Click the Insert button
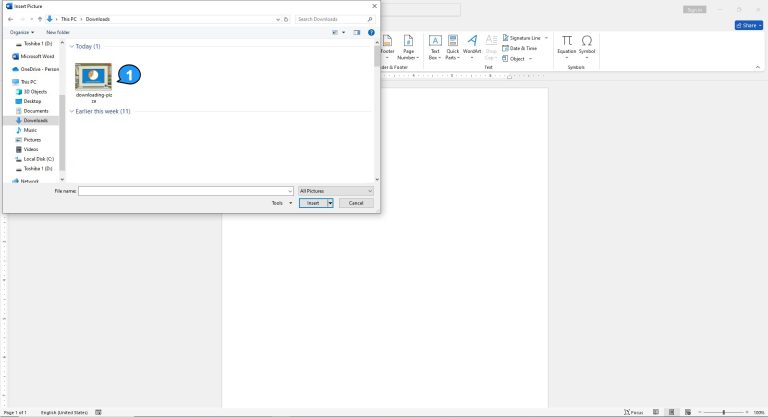Image resolution: width=768 pixels, height=417 pixels. pyautogui.click(x=313, y=203)
